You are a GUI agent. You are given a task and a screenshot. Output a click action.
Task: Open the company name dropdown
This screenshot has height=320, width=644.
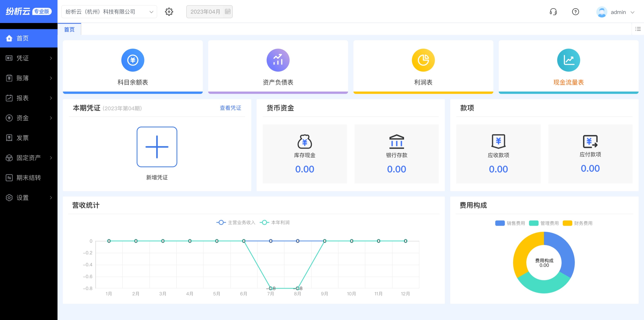pyautogui.click(x=109, y=12)
